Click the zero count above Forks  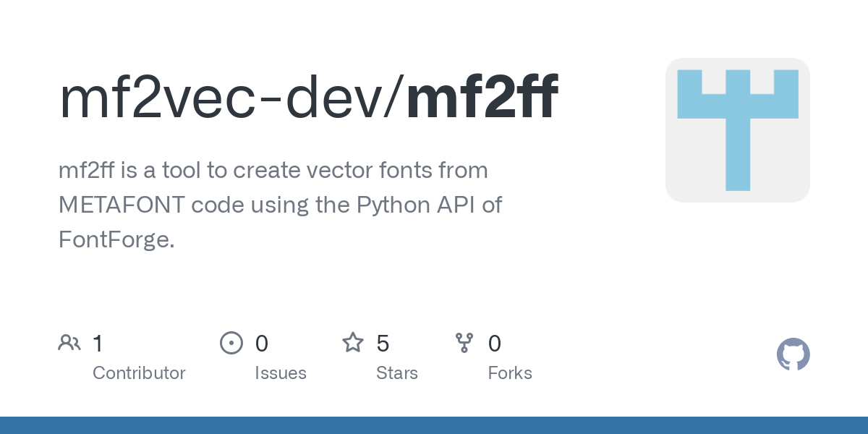(495, 343)
